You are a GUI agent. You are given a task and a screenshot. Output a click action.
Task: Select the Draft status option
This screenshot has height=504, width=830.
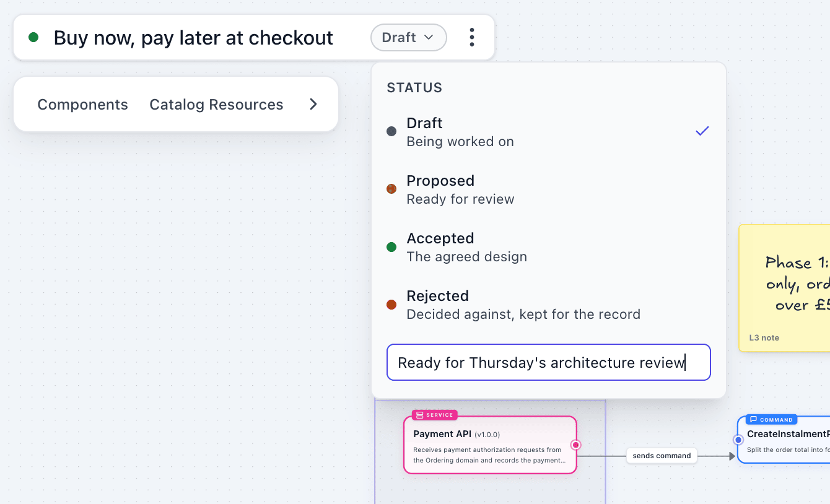tap(548, 131)
